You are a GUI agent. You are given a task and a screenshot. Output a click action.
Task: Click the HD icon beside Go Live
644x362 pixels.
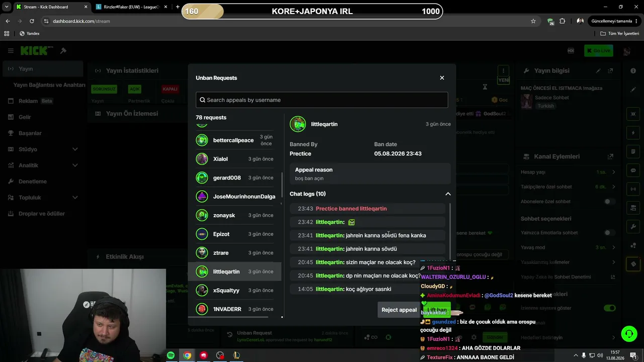(571, 51)
